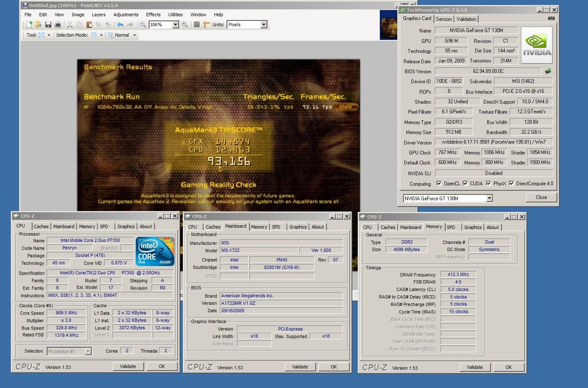Click the Normal selection icon
Image resolution: width=588 pixels, height=388 pixels.
(111, 35)
